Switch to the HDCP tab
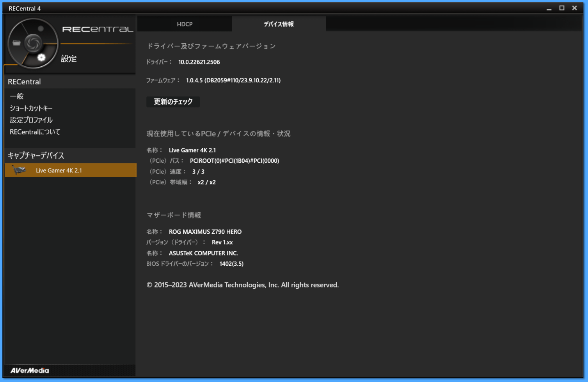Viewport: 588px width, 382px height. tap(185, 24)
